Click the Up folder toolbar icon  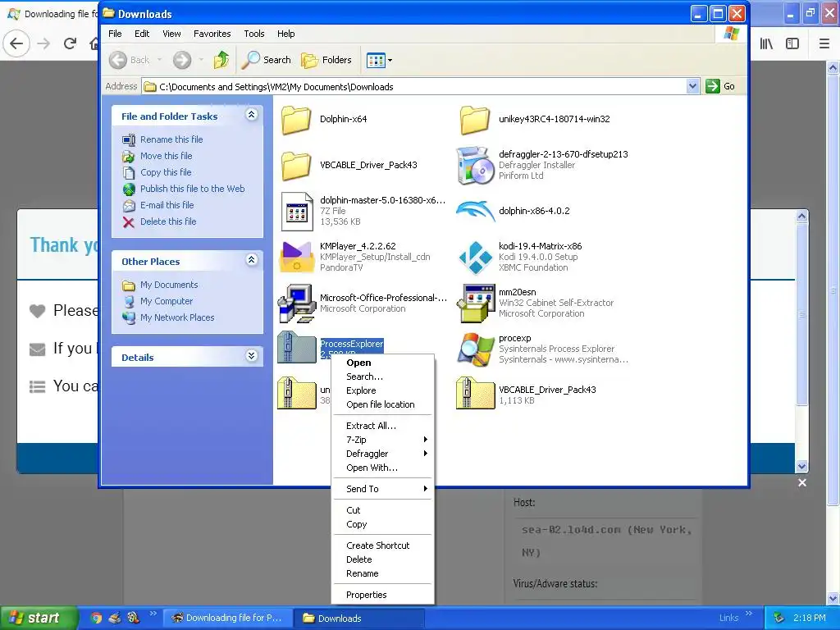tap(221, 60)
